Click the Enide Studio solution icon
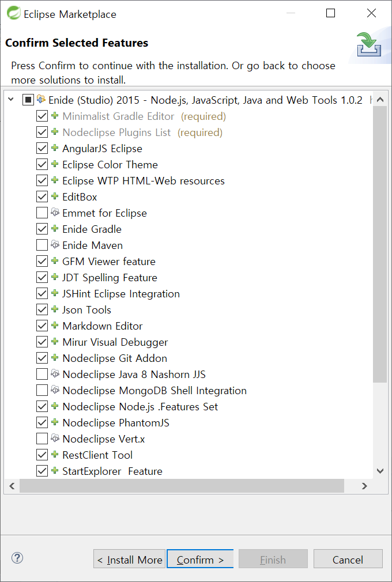392x582 pixels. click(41, 100)
